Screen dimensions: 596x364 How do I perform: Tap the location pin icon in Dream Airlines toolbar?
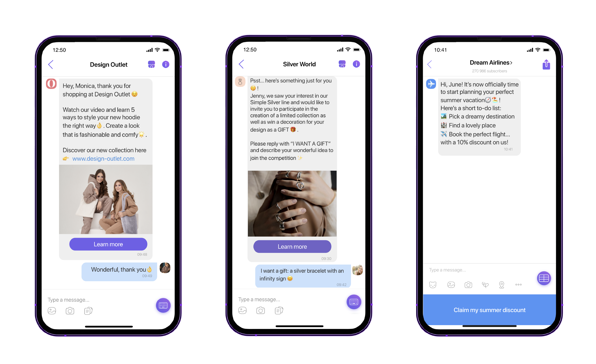point(501,284)
